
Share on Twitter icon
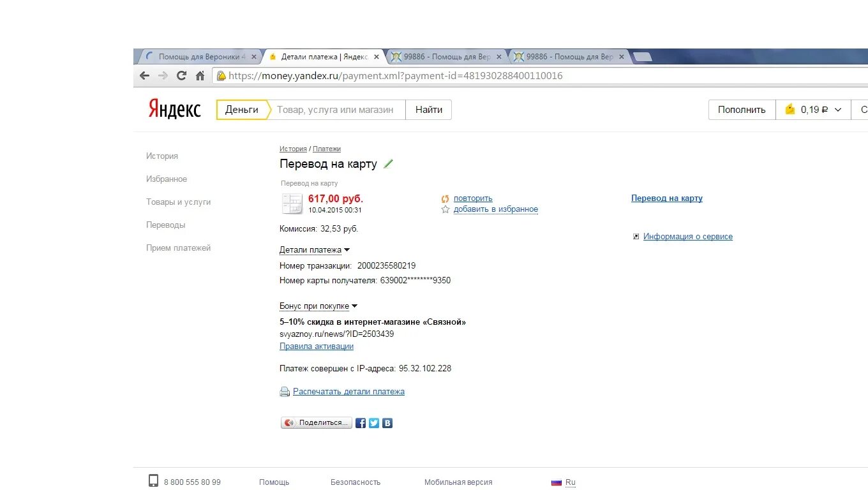tap(374, 423)
